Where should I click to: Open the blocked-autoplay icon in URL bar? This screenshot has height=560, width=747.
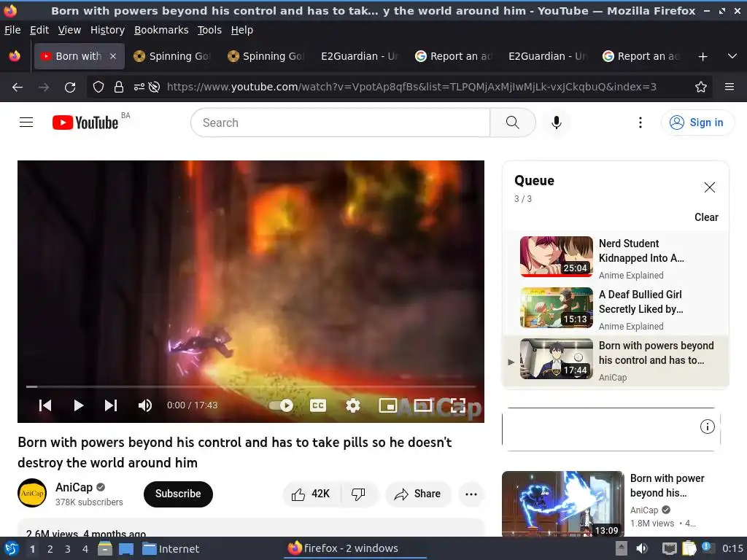(154, 87)
